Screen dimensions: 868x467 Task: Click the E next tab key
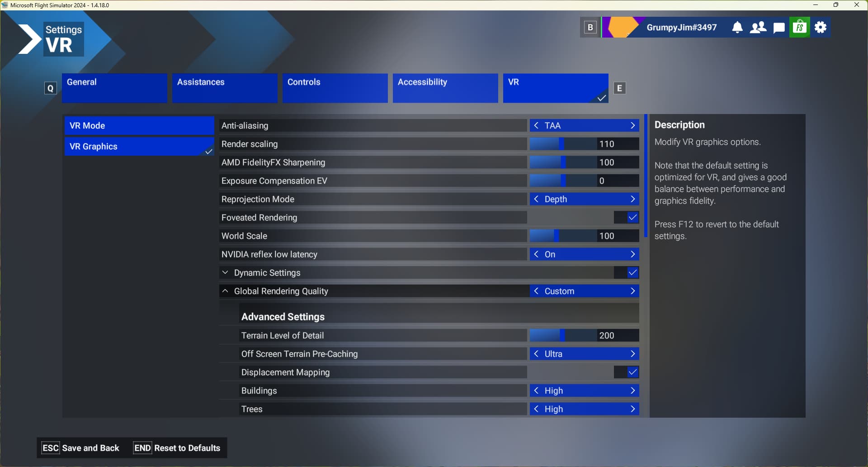pyautogui.click(x=619, y=88)
